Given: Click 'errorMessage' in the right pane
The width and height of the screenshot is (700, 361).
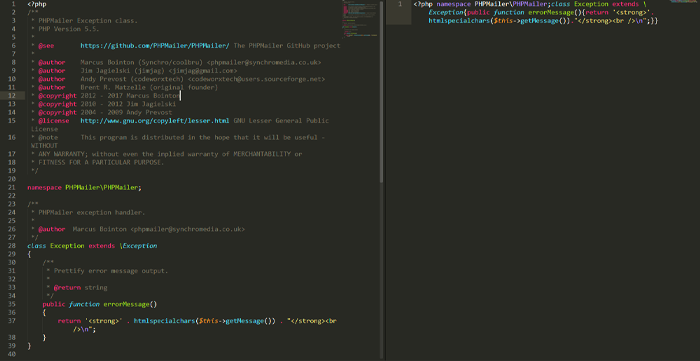Looking at the screenshot, I should [x=551, y=12].
